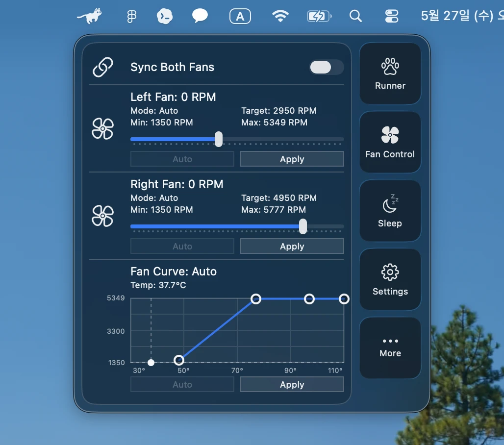The width and height of the screenshot is (504, 445).
Task: Select the Fan Control tab
Action: coord(390,142)
